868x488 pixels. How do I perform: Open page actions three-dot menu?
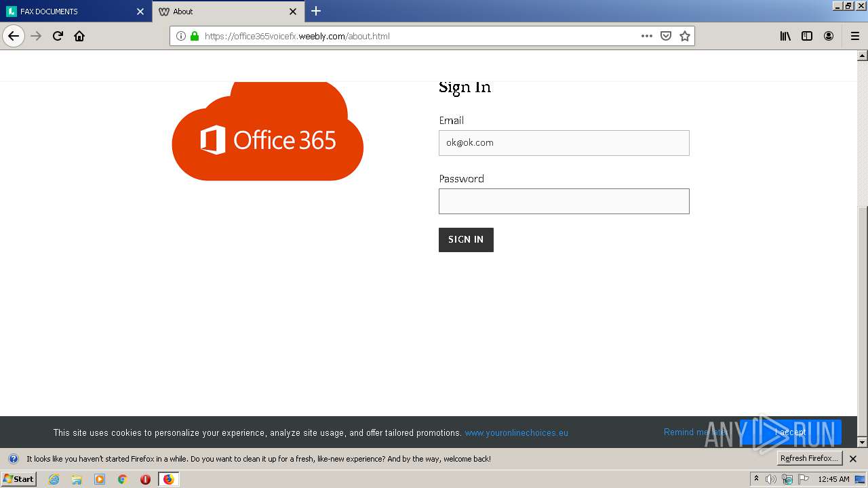tap(647, 36)
